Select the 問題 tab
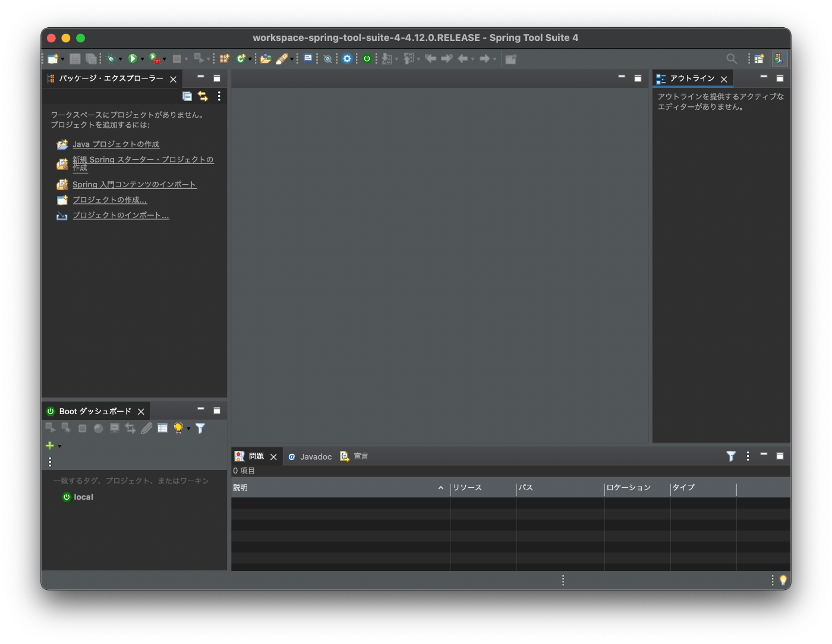Viewport: 832px width, 644px height. tap(256, 456)
